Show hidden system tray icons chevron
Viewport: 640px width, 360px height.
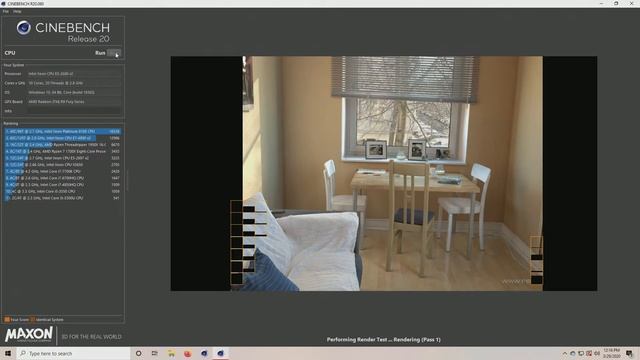pos(565,353)
